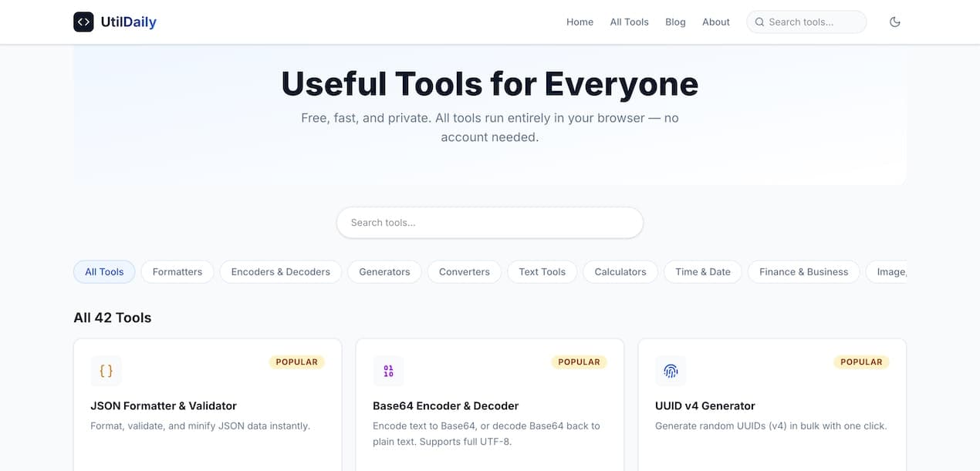Image resolution: width=980 pixels, height=471 pixels.
Task: Open the About page
Action: [x=715, y=22]
